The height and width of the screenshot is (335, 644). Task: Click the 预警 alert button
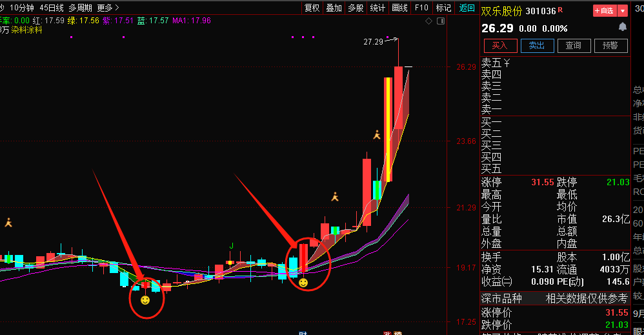click(610, 46)
